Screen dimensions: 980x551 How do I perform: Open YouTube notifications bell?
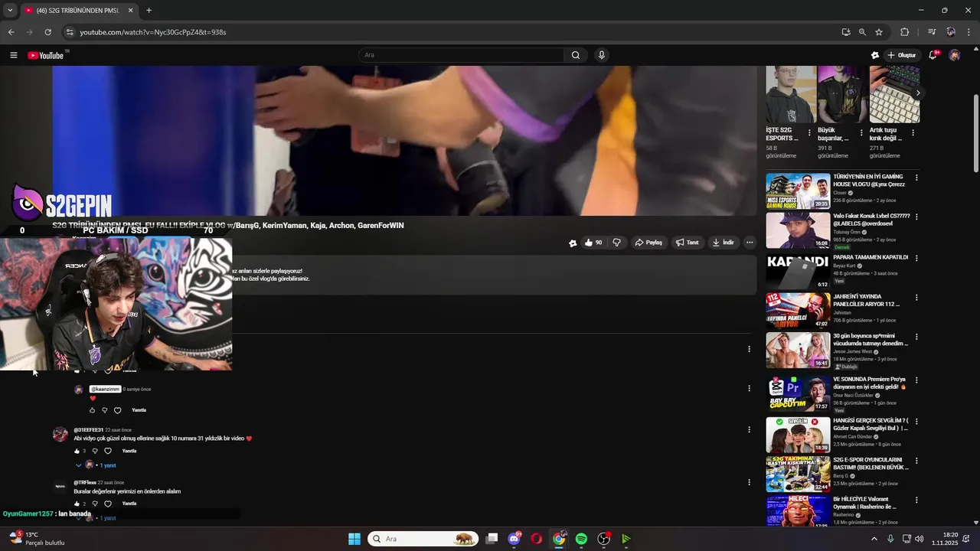[933, 55]
